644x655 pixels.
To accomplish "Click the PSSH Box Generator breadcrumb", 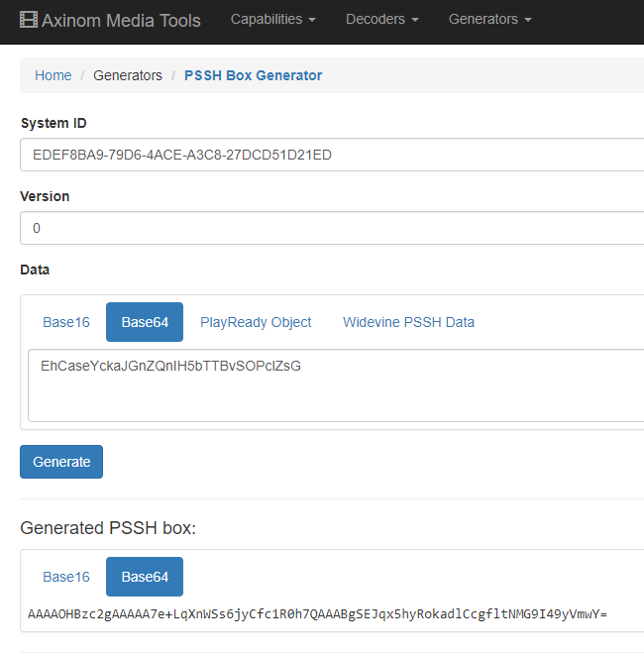I will click(253, 75).
